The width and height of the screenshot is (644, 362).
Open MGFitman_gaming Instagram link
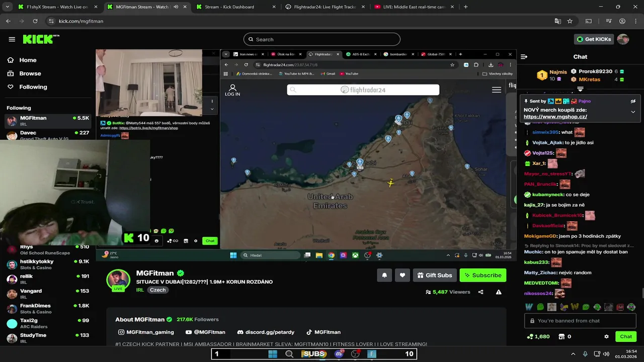tap(146, 332)
